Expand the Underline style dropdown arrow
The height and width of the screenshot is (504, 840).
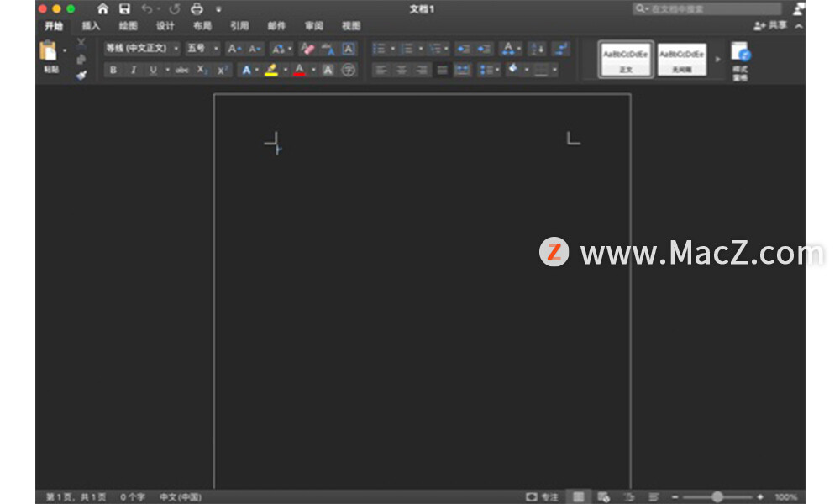166,70
